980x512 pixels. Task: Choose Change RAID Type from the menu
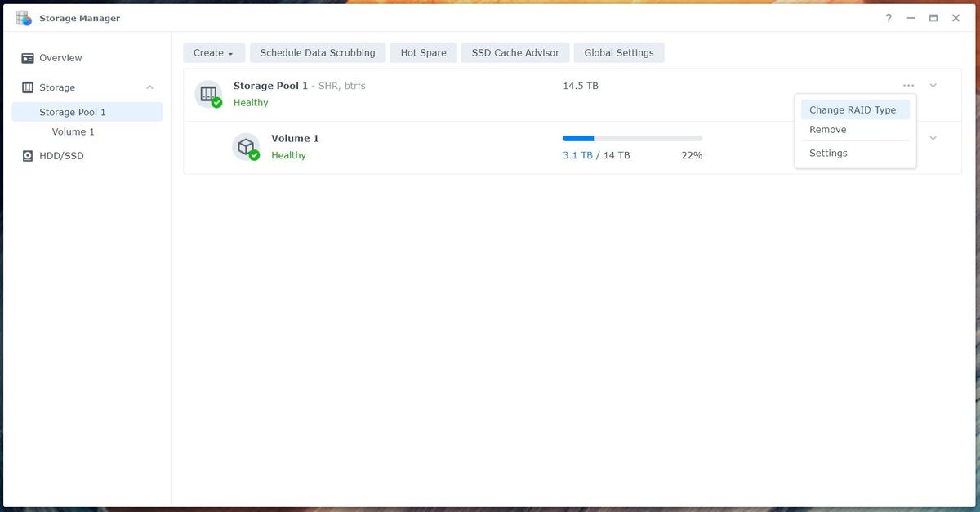click(854, 109)
